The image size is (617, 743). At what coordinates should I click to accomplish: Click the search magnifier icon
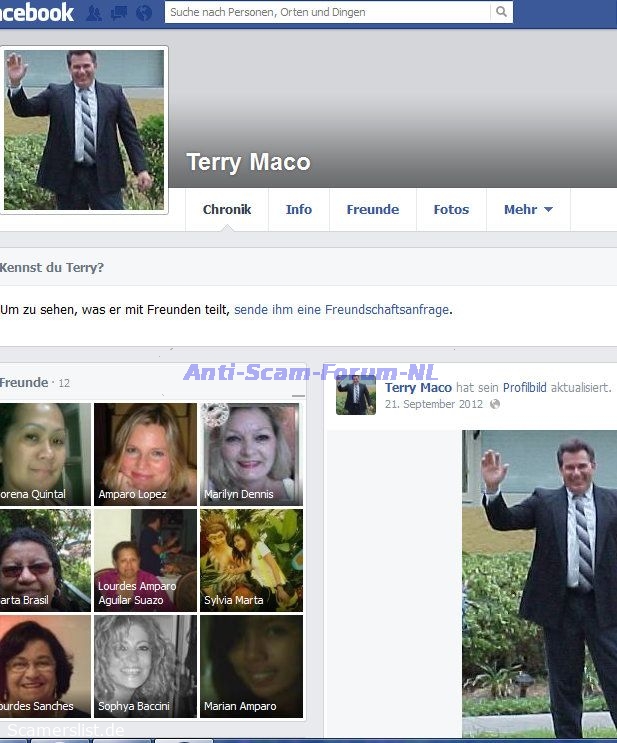tap(501, 12)
